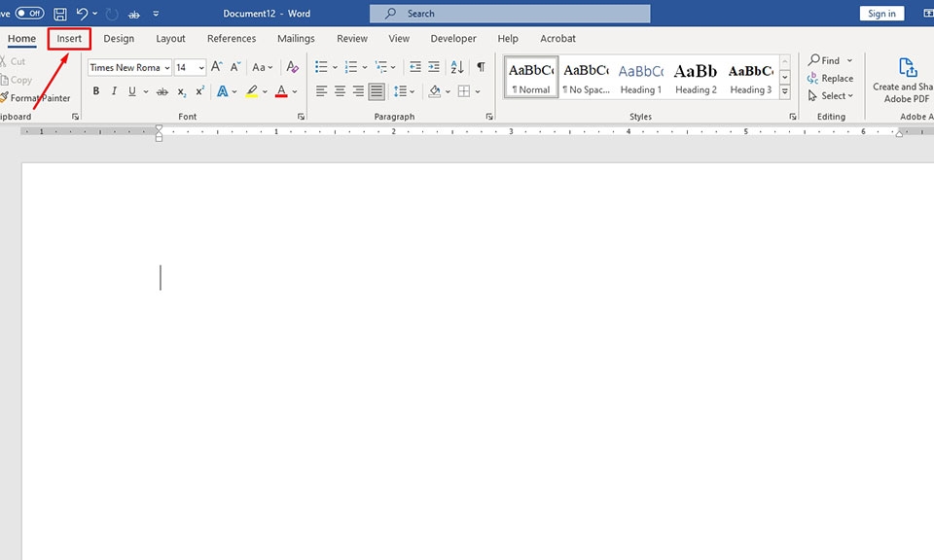Click the Undo arrow icon
Image resolution: width=934 pixels, height=560 pixels.
(x=83, y=14)
